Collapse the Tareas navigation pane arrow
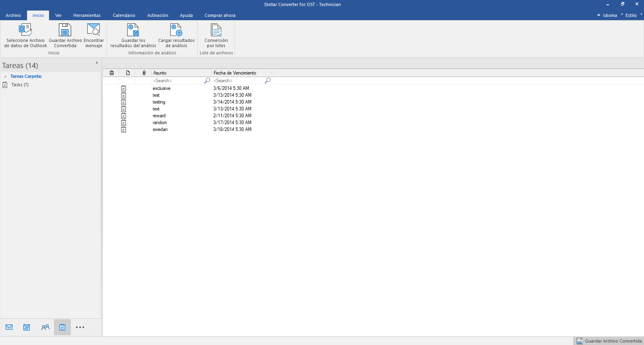 tap(97, 63)
